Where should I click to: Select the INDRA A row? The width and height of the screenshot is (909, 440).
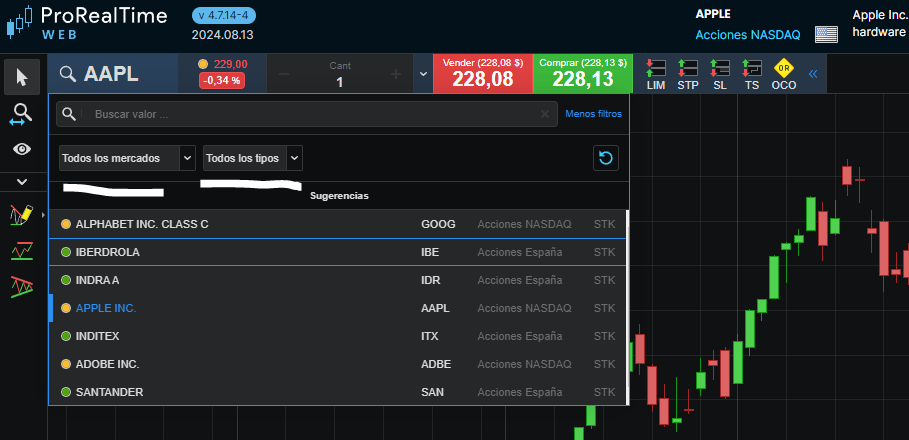(x=337, y=280)
